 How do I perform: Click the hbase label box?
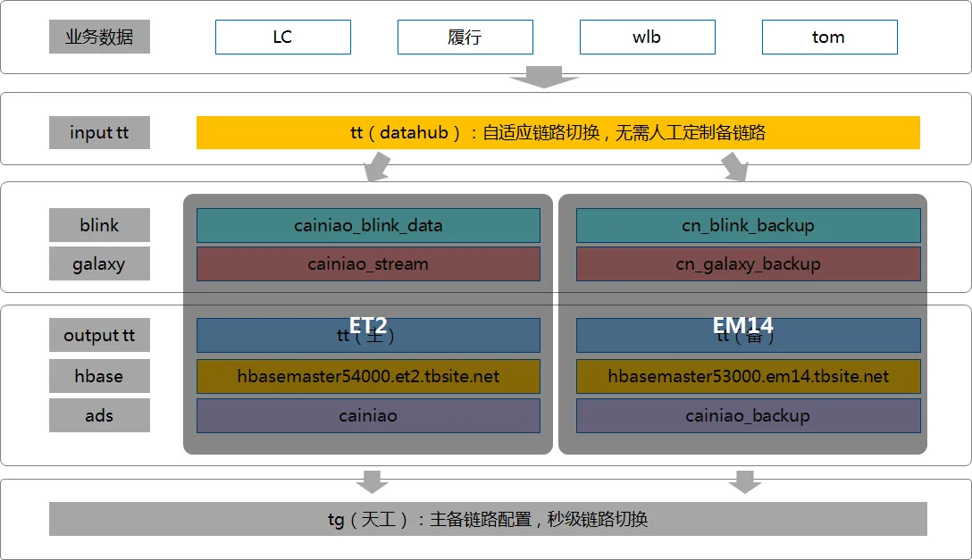99,376
